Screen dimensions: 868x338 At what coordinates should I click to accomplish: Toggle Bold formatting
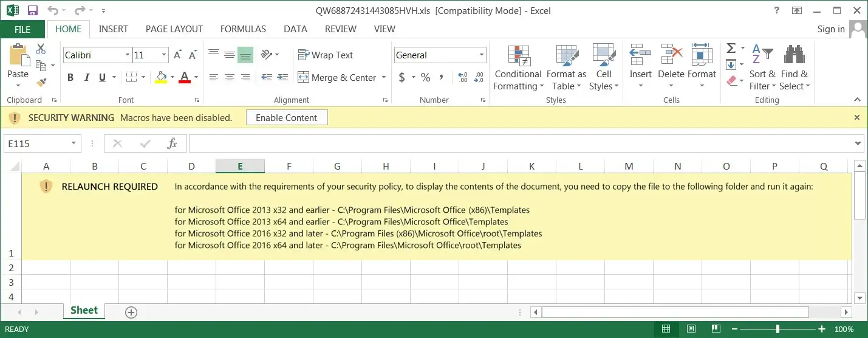70,77
